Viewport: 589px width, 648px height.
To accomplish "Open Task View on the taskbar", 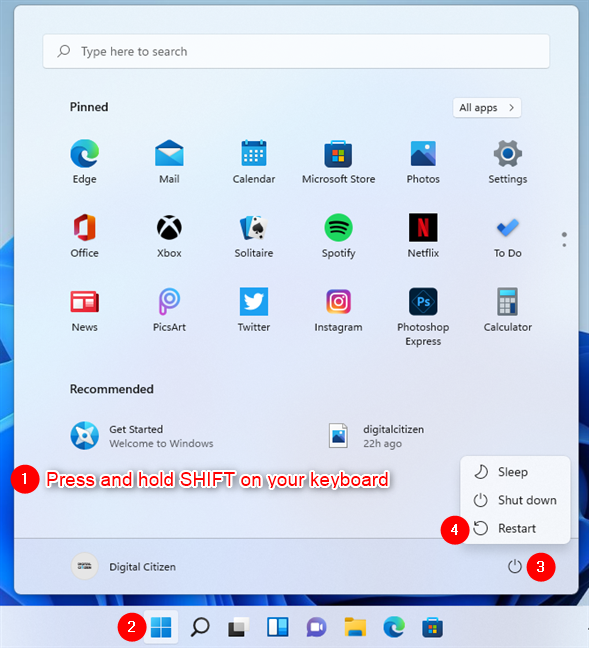I will tap(238, 627).
